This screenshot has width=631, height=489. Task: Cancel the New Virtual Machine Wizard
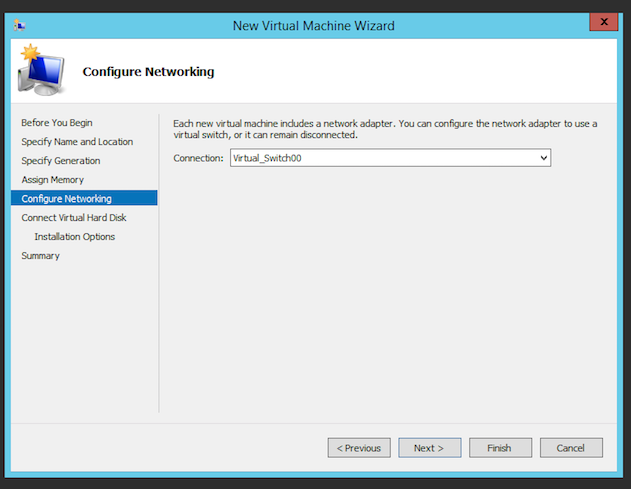pos(571,448)
